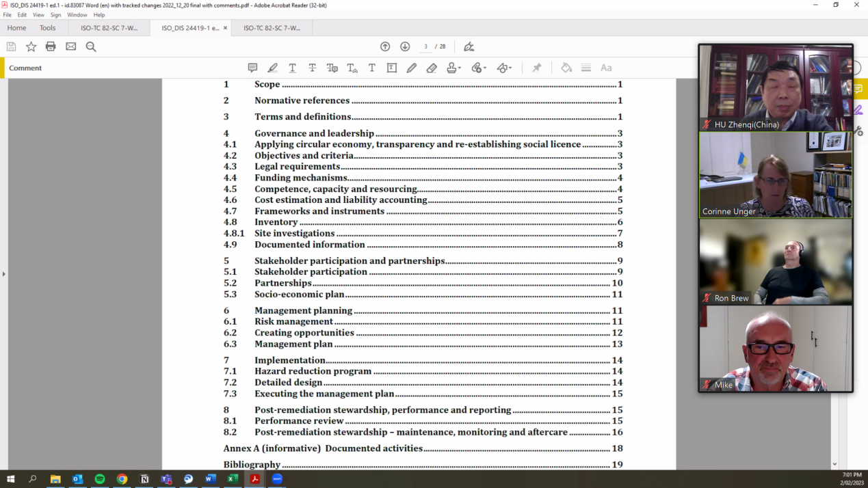
Task: Bookmark file with the star icon
Action: [x=31, y=46]
